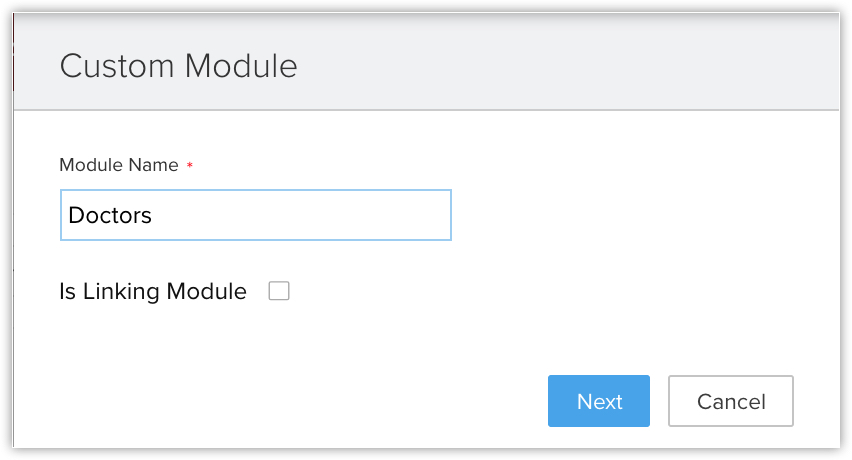The image size is (852, 460).
Task: Click the Is Linking Module label text
Action: pyautogui.click(x=153, y=292)
